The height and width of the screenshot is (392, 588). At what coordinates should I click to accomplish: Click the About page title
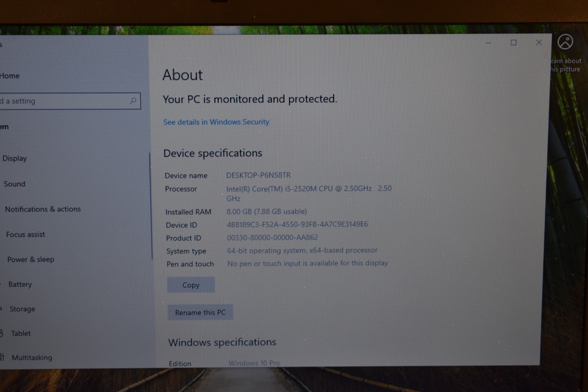(x=183, y=75)
